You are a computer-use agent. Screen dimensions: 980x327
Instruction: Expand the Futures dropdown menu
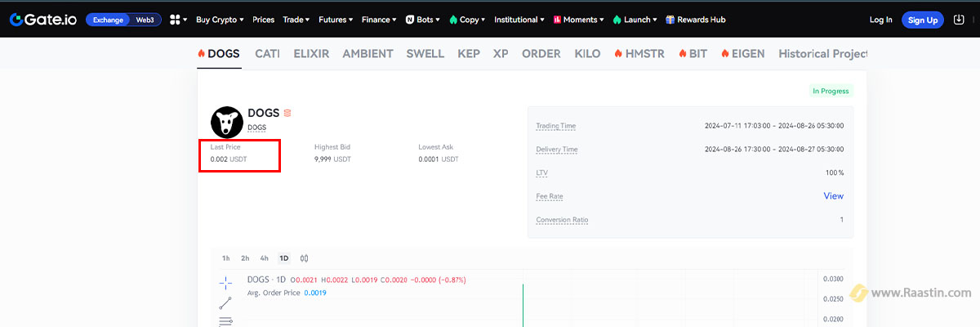click(336, 20)
